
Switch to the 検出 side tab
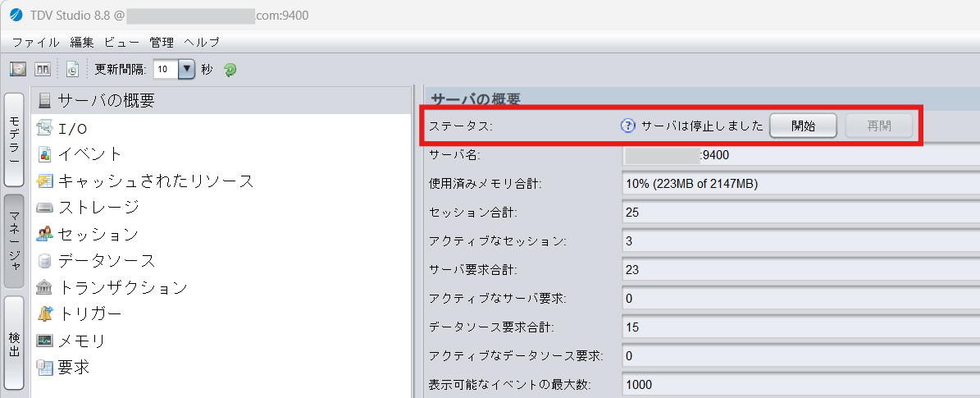point(15,343)
